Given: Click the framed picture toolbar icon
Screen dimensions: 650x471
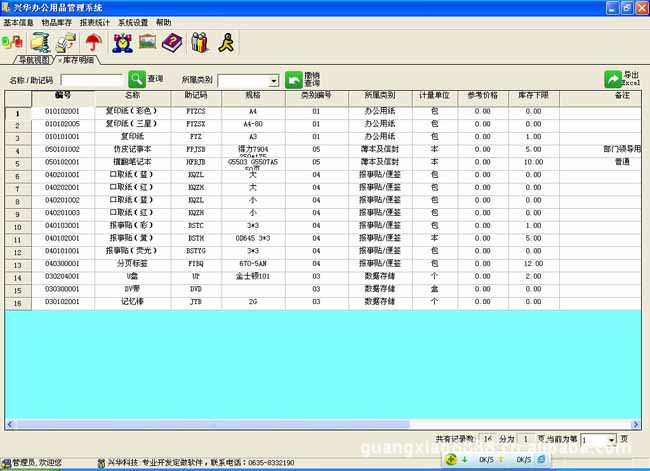Looking at the screenshot, I should [147, 42].
